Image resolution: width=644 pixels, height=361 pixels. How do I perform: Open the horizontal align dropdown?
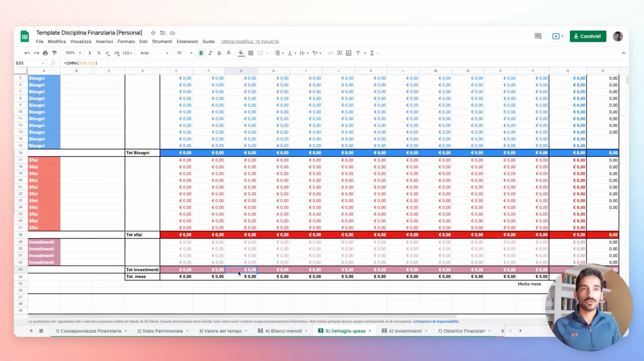coord(279,53)
